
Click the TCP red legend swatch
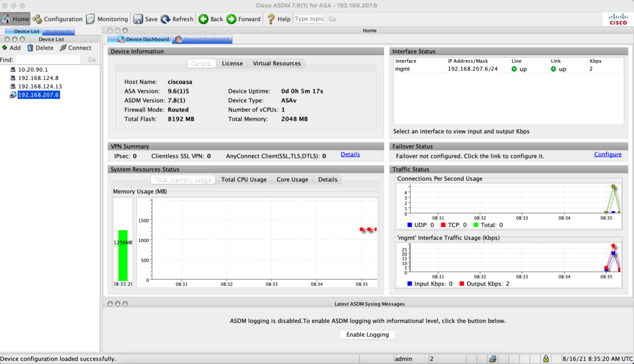[443, 225]
